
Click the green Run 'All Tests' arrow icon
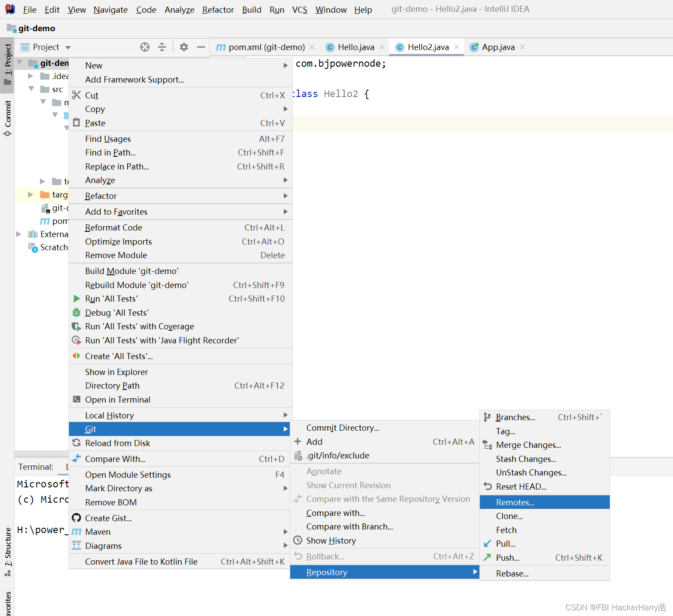[76, 299]
